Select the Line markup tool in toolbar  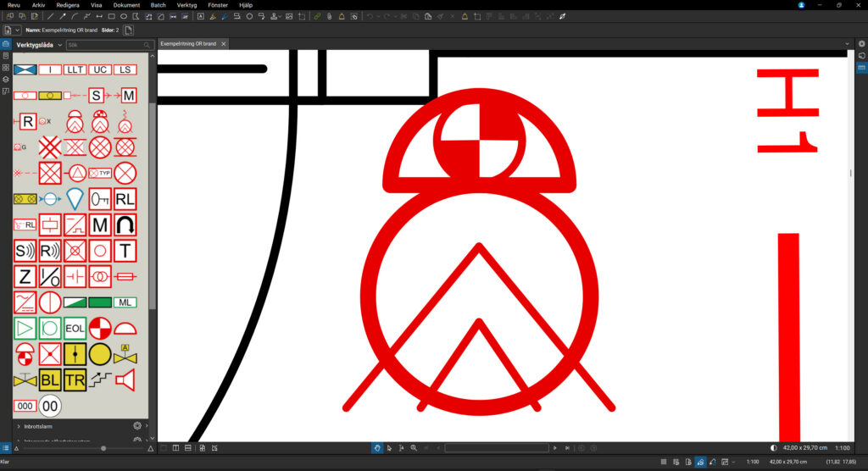pos(50,17)
